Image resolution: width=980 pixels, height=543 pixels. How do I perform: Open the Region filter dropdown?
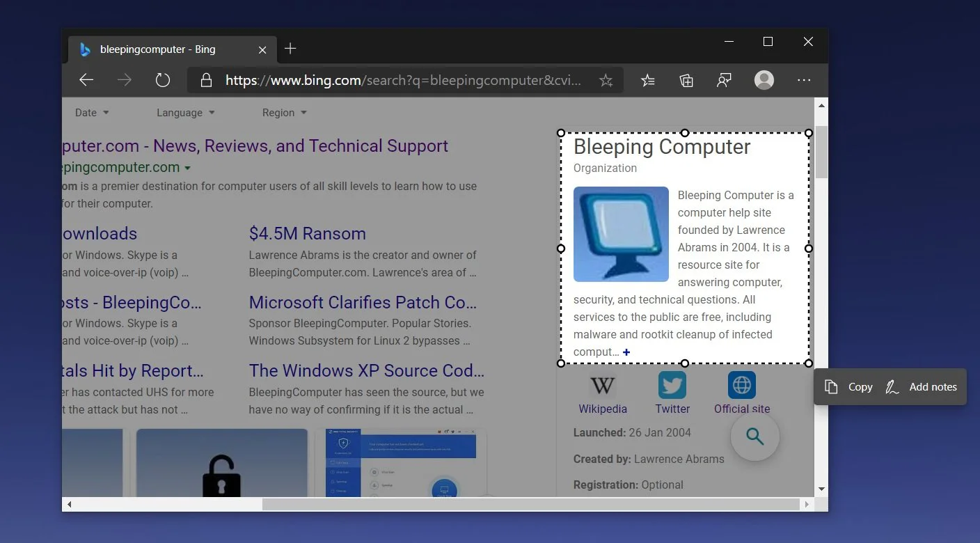click(x=284, y=113)
